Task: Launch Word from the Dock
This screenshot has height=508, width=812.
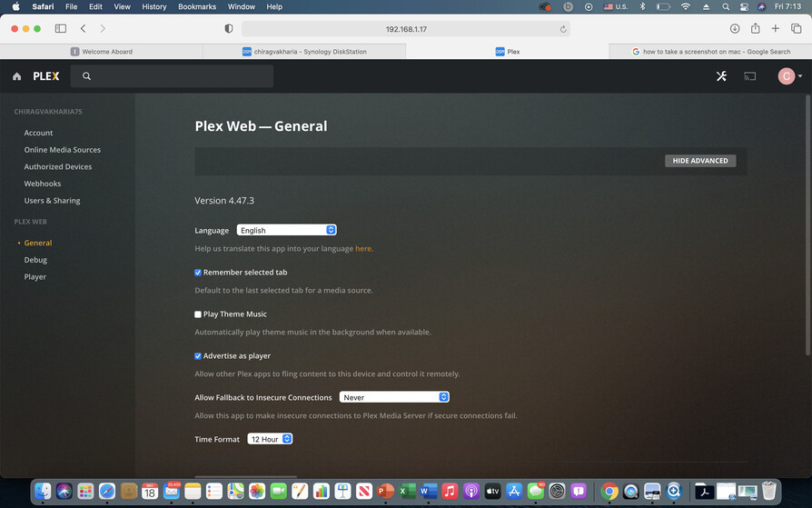Action: coord(429,491)
